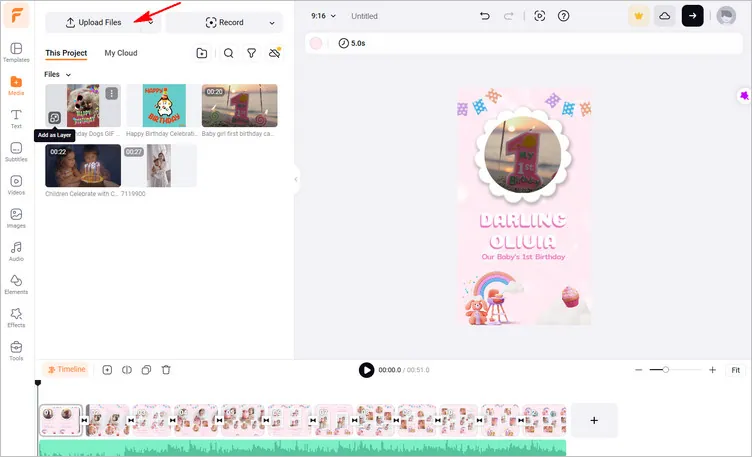Open the Text tool panel
The image size is (752, 457).
pos(16,119)
